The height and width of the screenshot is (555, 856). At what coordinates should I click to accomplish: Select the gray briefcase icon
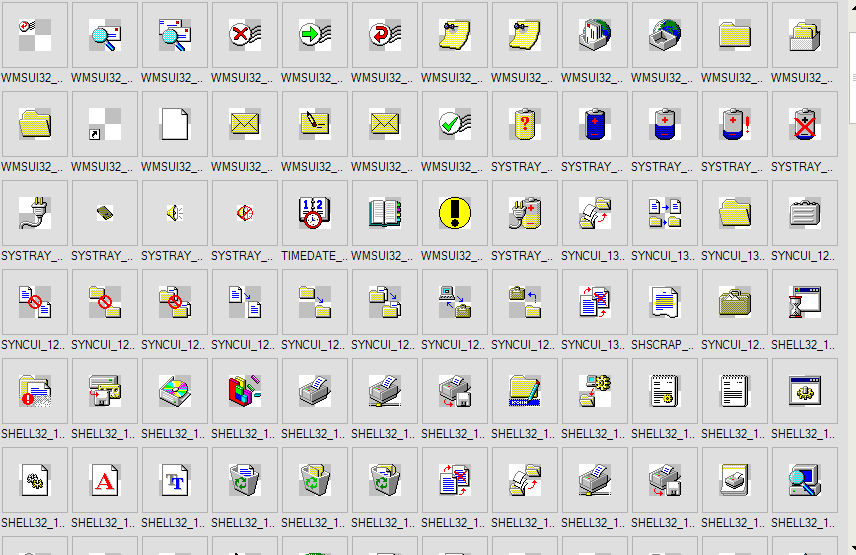point(805,213)
